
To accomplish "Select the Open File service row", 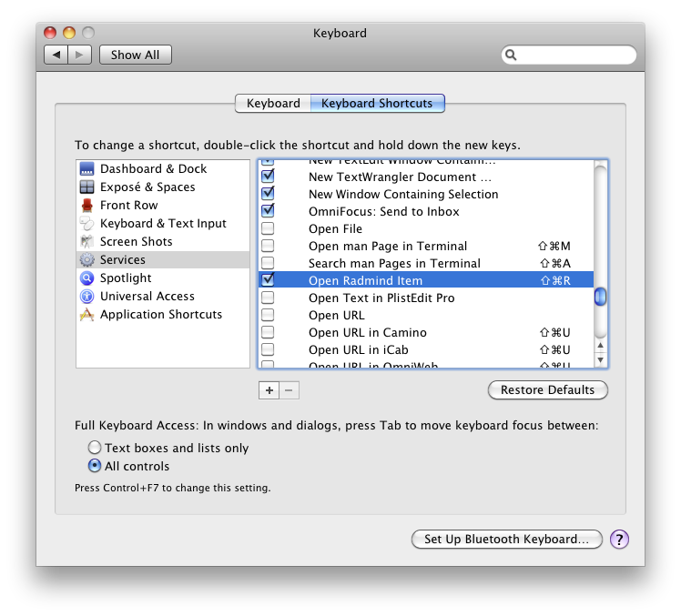I will (426, 228).
